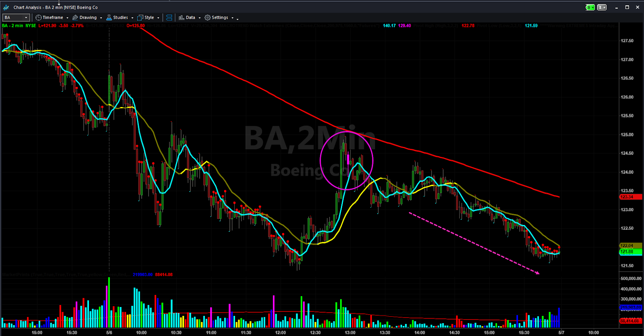Click the 125.00 price axis label
The image size is (644, 336).
coord(627,134)
